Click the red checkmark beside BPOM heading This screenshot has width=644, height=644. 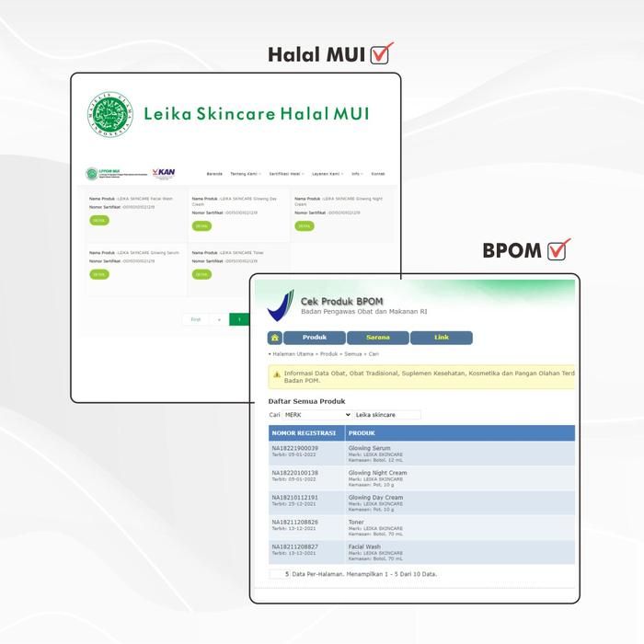click(558, 250)
